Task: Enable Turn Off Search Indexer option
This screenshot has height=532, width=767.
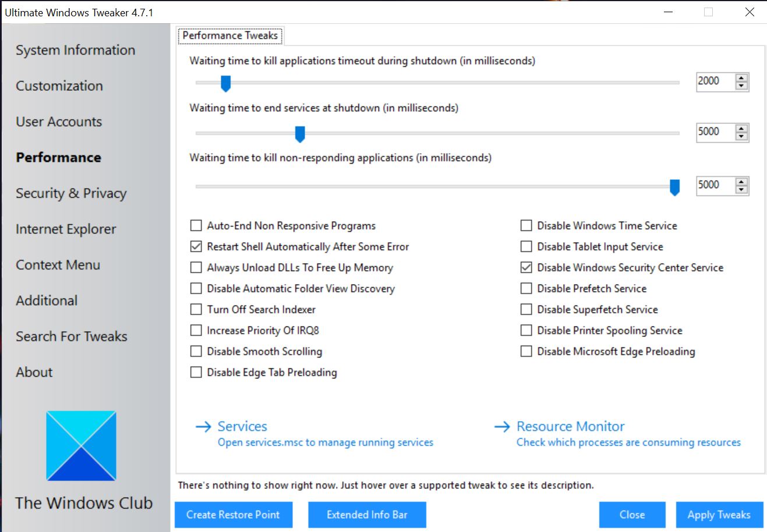Action: tap(196, 310)
